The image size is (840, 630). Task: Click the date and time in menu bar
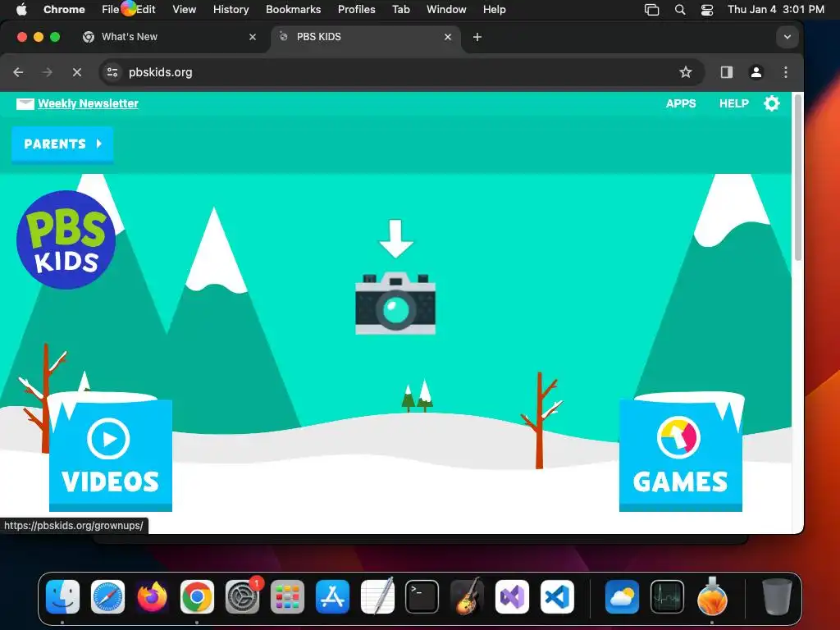tap(776, 10)
